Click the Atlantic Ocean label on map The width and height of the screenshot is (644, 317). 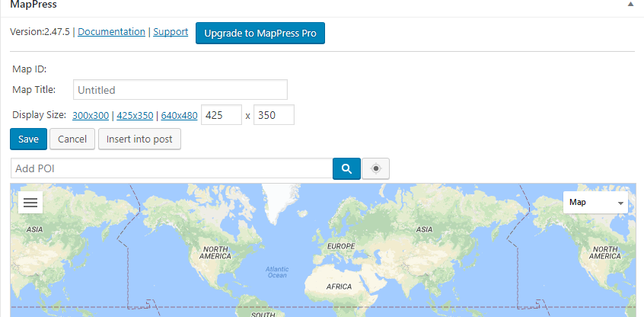[277, 272]
